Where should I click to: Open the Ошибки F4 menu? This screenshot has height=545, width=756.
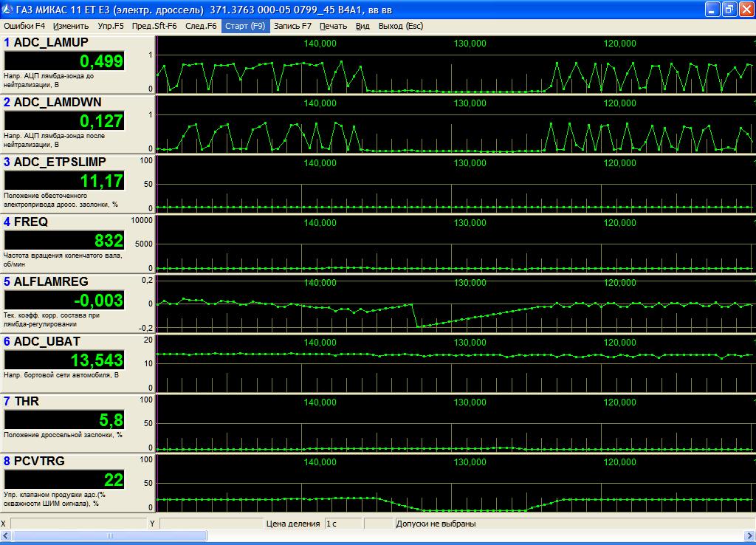(24, 26)
